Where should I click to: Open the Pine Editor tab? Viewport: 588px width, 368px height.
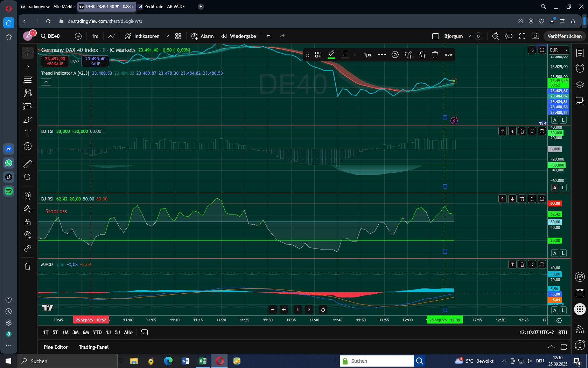[x=55, y=347]
